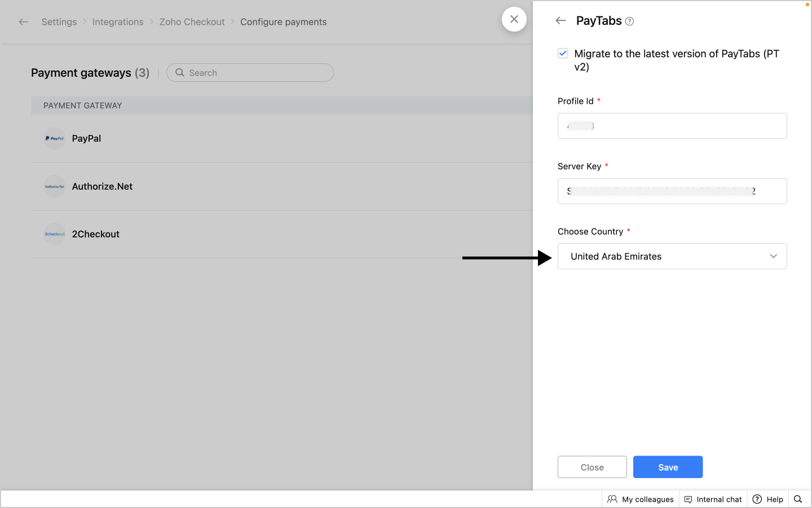Click the Close button

tap(592, 467)
